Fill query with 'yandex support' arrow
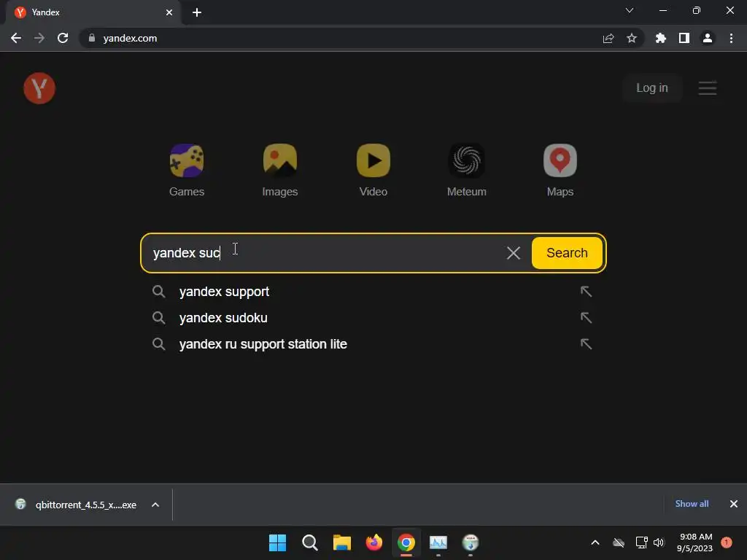Viewport: 747px width, 560px height. click(x=586, y=292)
